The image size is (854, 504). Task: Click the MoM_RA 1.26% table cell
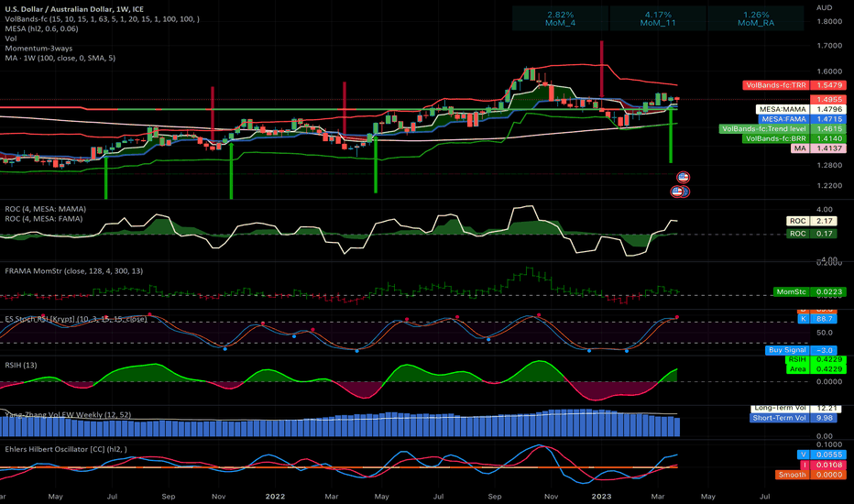[756, 18]
